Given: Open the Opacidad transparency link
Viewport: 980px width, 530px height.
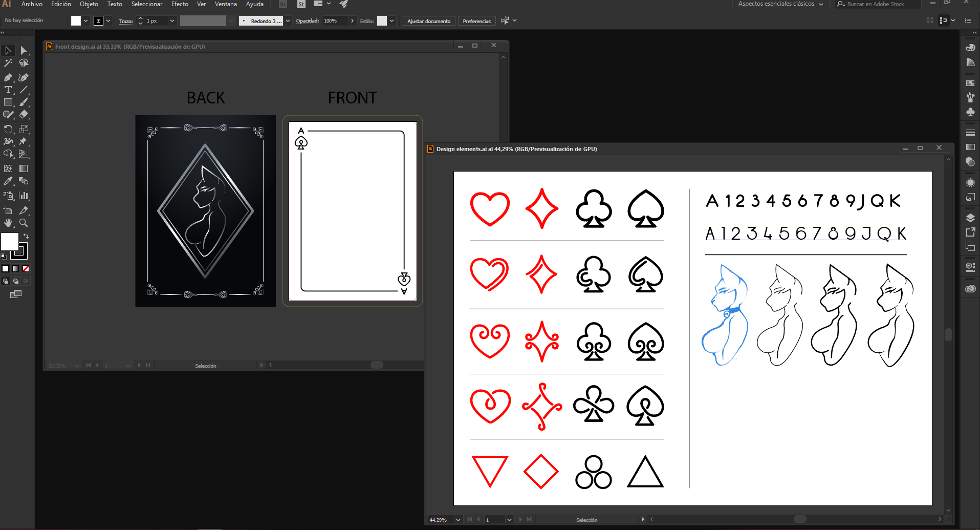Looking at the screenshot, I should (308, 21).
